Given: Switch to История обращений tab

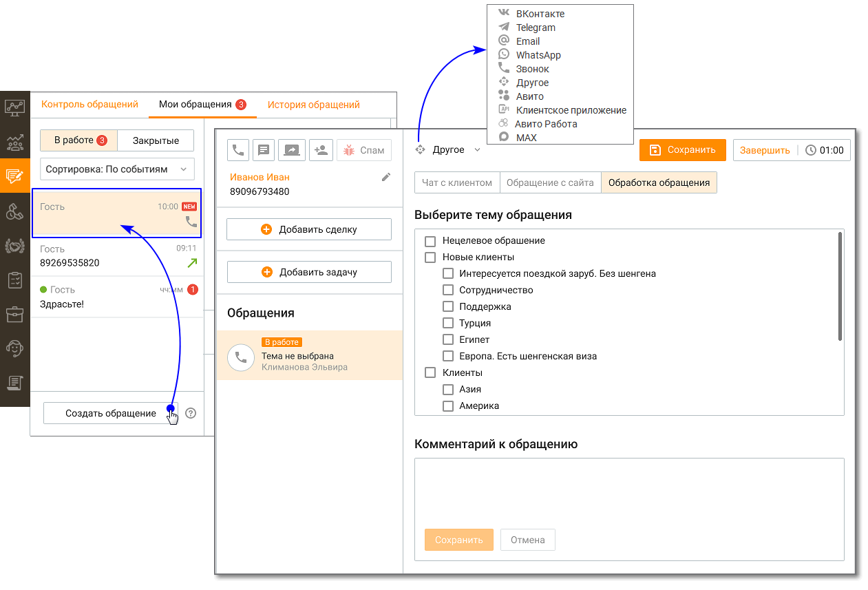Looking at the screenshot, I should pyautogui.click(x=314, y=105).
